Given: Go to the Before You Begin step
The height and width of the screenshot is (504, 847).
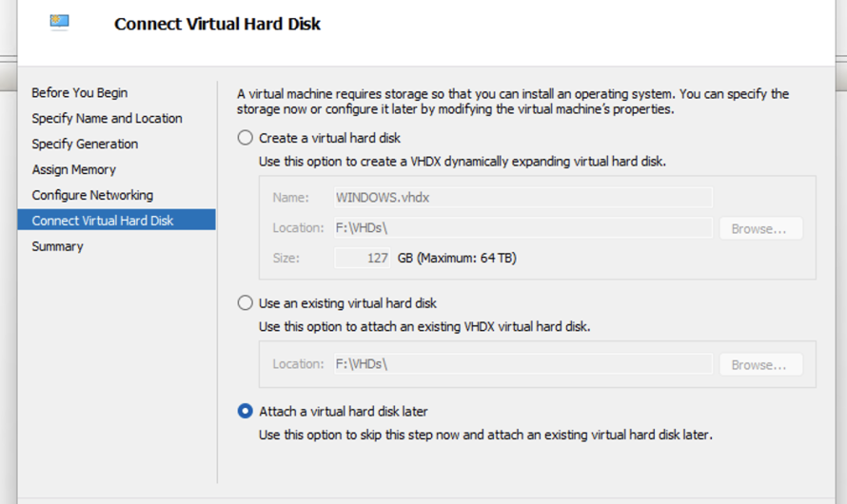Looking at the screenshot, I should coord(79,92).
